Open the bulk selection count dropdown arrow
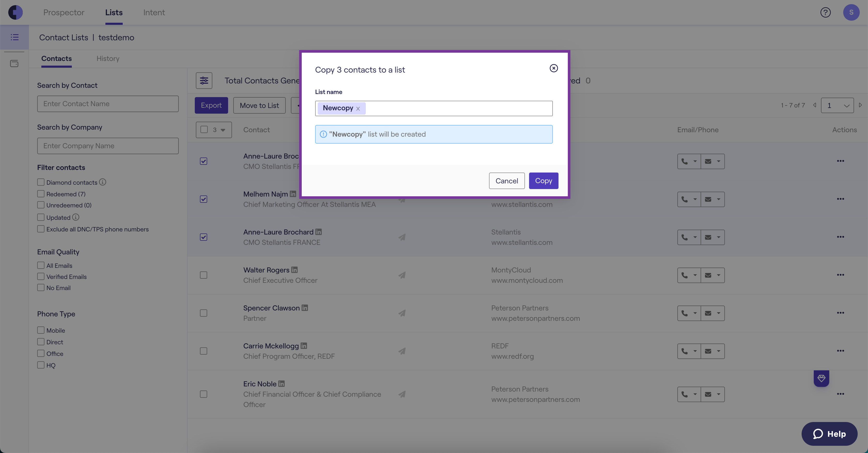Viewport: 868px width, 453px height. pyautogui.click(x=223, y=130)
